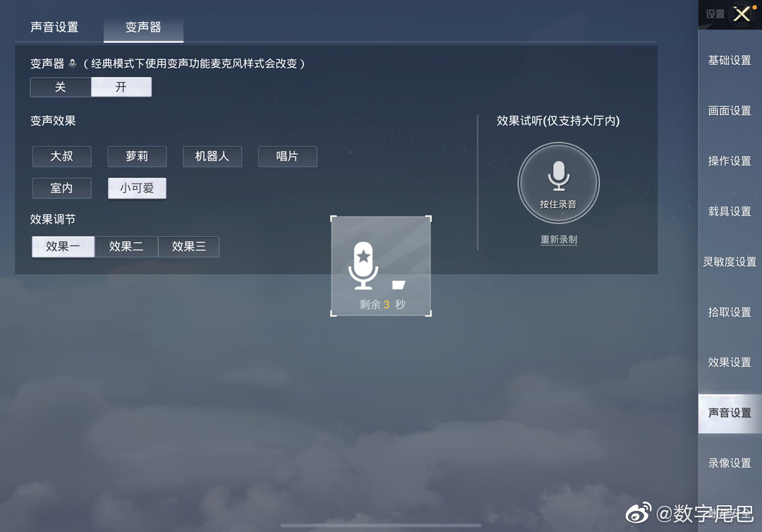Select the 大叔 voice effect
762x532 pixels.
tap(61, 157)
